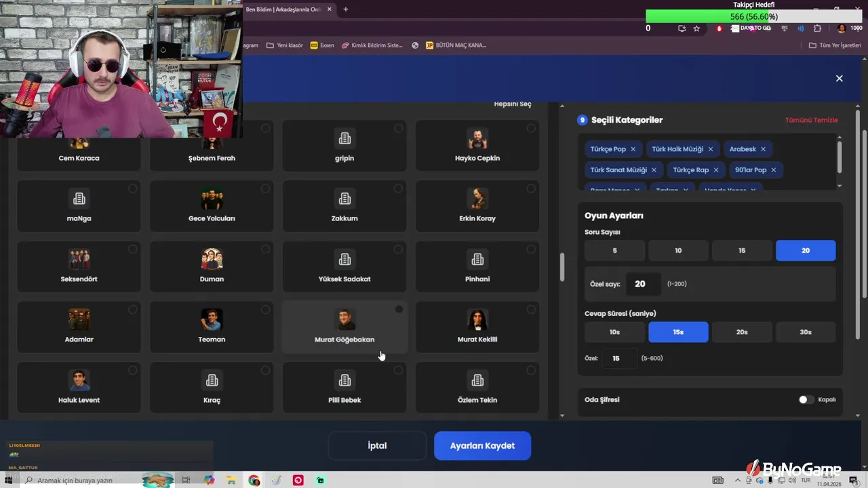Click the Özel sayı input field

tap(642, 284)
